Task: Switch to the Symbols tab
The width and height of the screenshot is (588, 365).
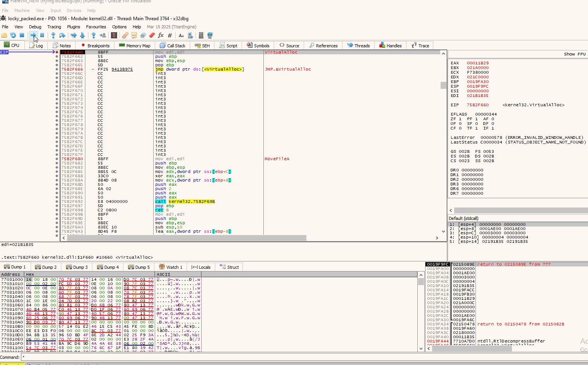Action: (x=258, y=45)
